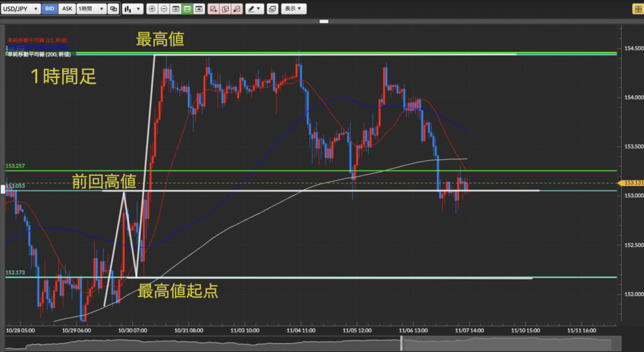644x352 pixels.
Task: Toggle the green highlighted chart display icon
Action: 187,9
